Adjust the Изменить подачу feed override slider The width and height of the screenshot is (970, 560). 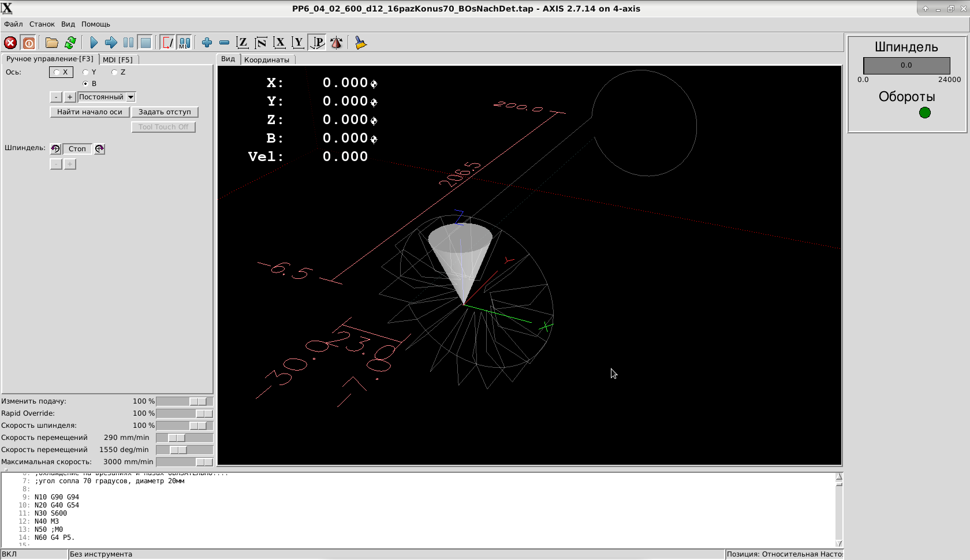(x=197, y=401)
